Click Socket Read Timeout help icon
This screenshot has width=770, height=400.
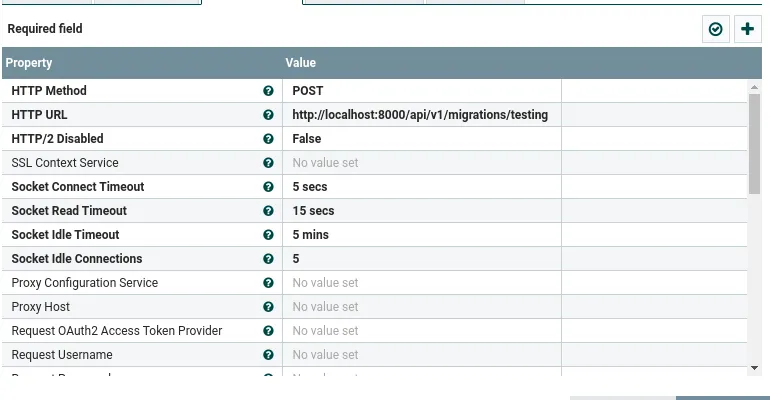click(268, 211)
